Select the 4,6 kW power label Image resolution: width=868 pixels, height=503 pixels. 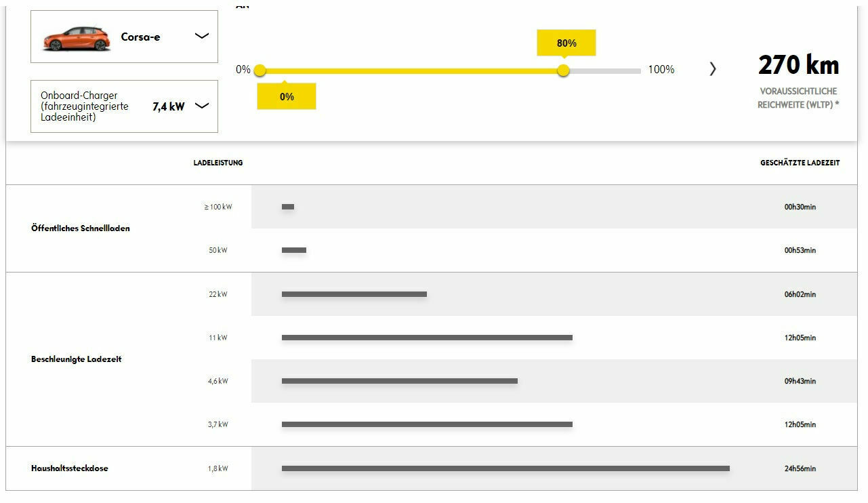(x=218, y=381)
